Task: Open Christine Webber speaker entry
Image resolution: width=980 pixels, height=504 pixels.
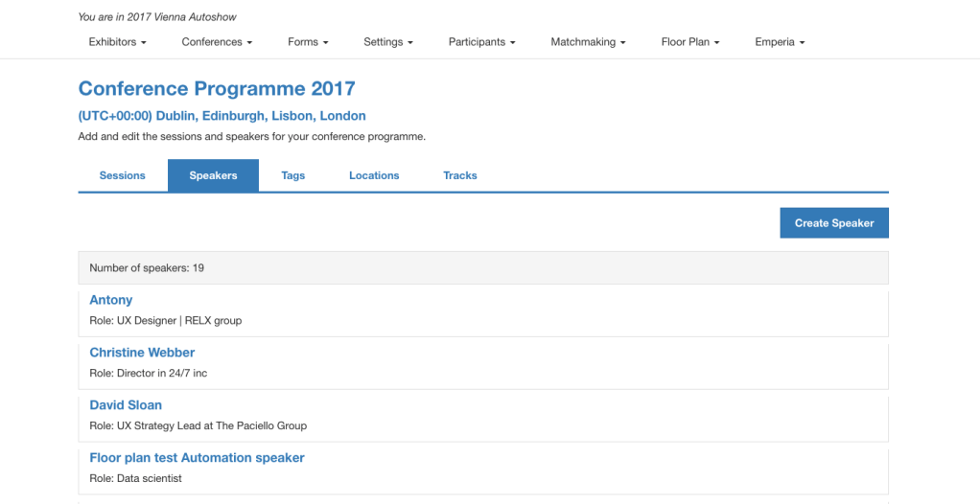Action: pos(142,353)
